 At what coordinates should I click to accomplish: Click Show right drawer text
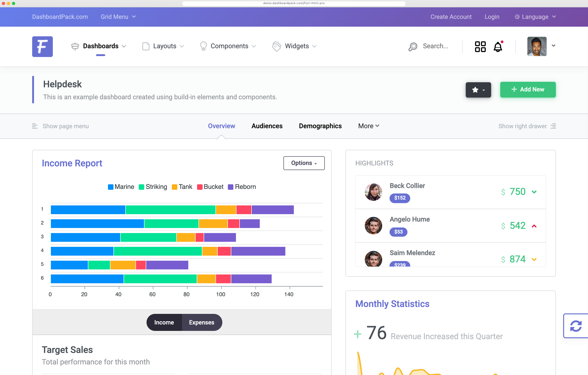(523, 126)
